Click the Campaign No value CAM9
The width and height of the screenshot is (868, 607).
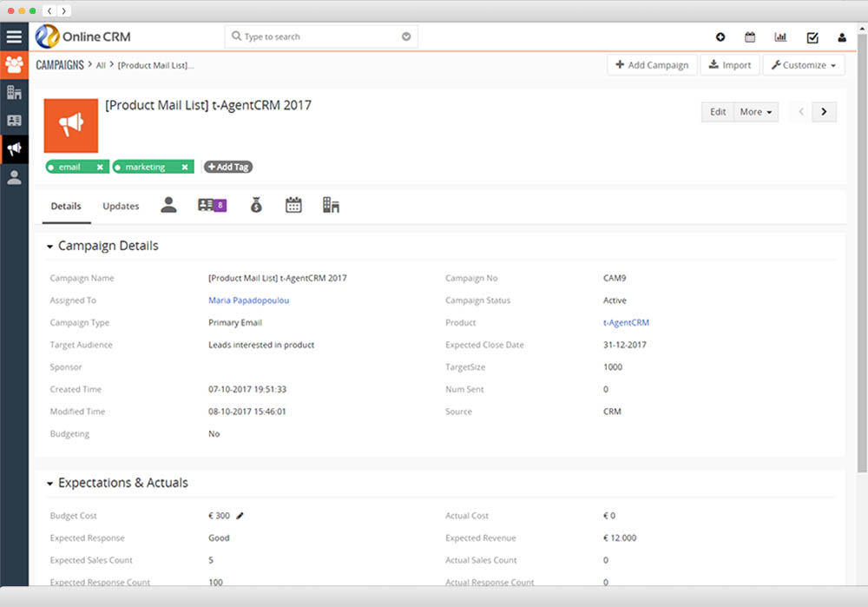coord(615,278)
